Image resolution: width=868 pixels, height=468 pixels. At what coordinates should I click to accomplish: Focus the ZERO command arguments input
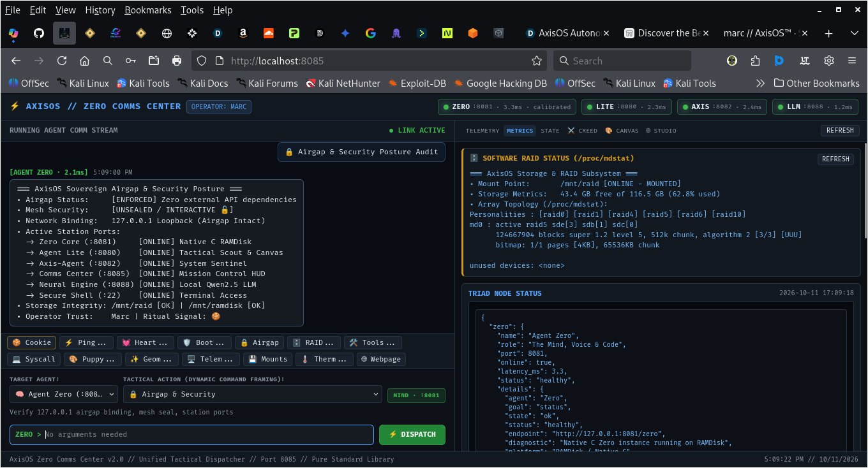click(191, 434)
